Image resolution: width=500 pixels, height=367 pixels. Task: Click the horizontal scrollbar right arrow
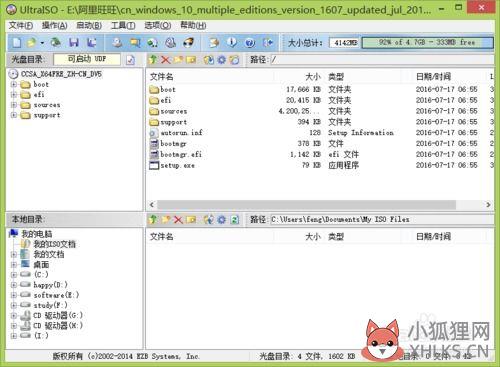pos(488,204)
